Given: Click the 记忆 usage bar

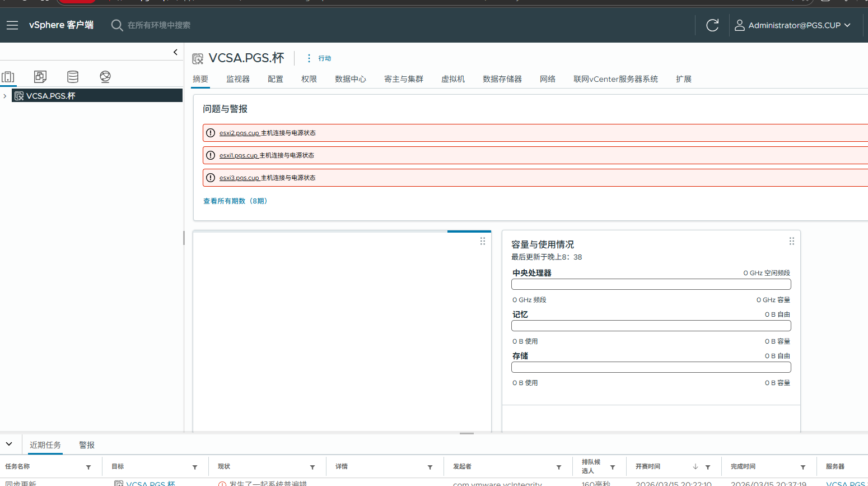Looking at the screenshot, I should [x=651, y=326].
